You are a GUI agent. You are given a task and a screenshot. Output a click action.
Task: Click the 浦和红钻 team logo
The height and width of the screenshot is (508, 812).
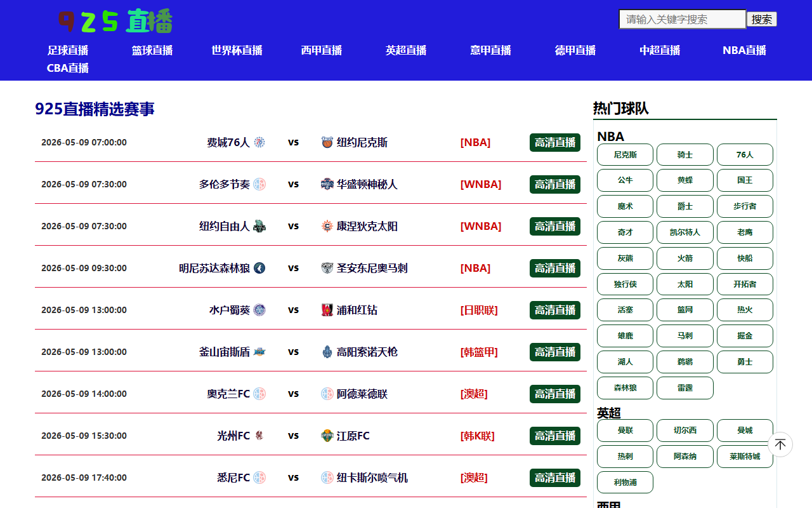click(x=327, y=310)
